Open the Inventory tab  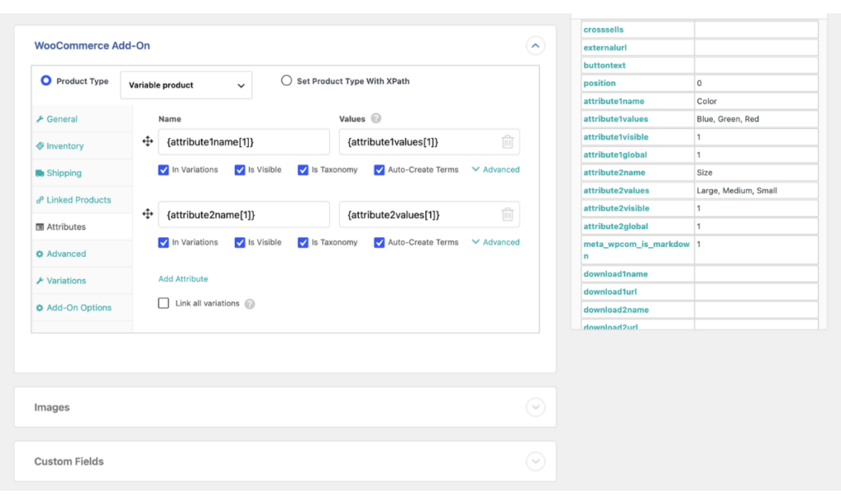[x=82, y=146]
